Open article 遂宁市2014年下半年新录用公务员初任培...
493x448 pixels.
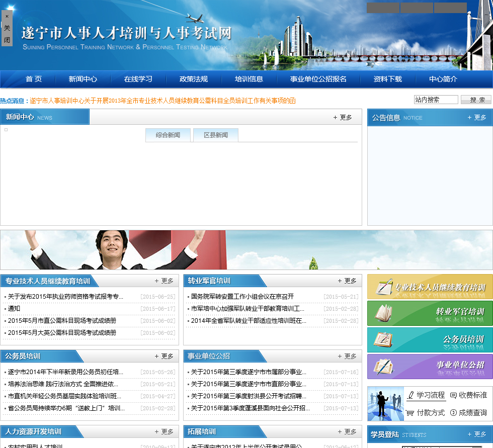(65, 372)
